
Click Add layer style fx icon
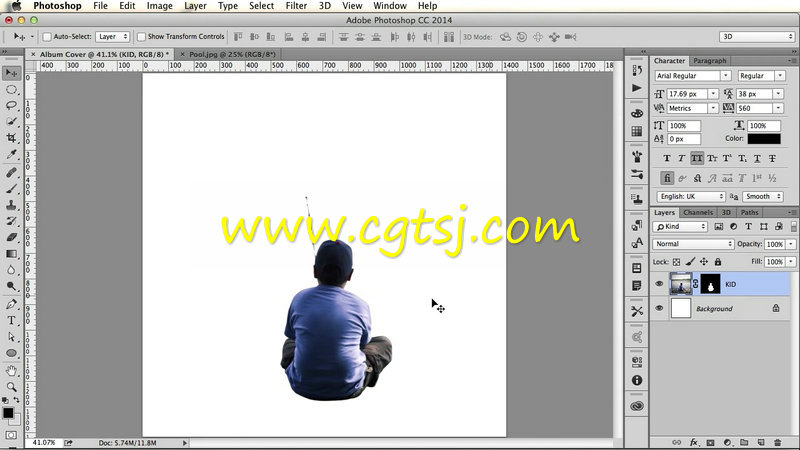click(694, 442)
